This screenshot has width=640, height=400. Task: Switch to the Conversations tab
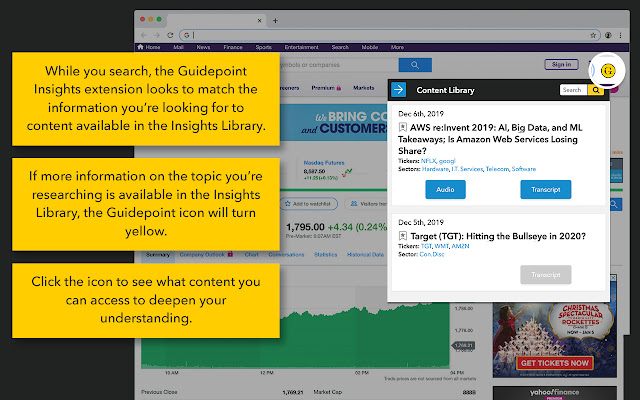286,255
